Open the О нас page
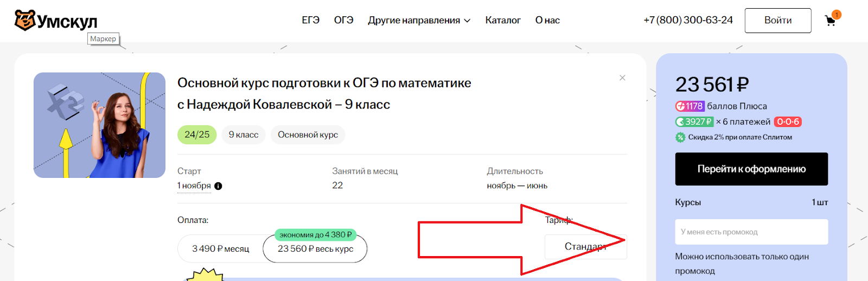The height and width of the screenshot is (281, 868). (547, 20)
